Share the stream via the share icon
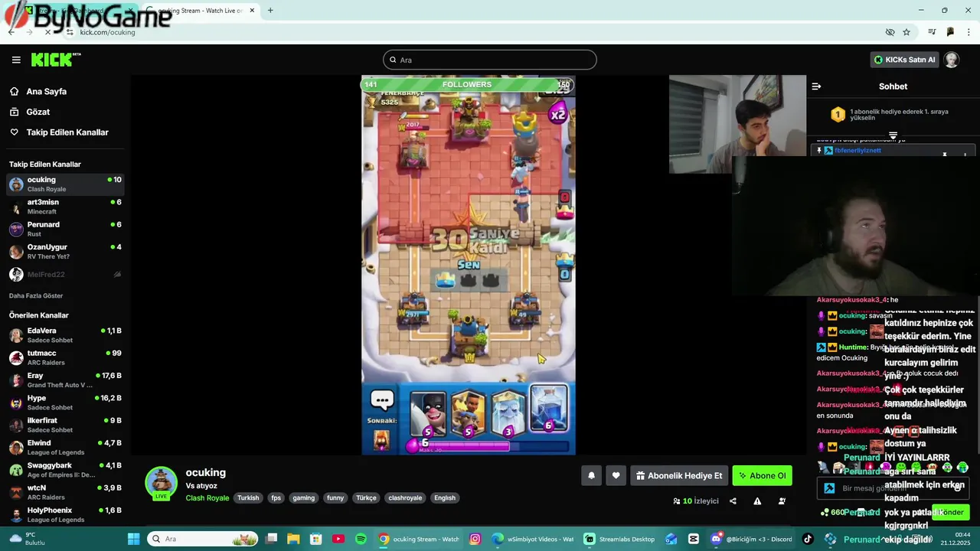The height and width of the screenshot is (551, 980). coord(733,501)
